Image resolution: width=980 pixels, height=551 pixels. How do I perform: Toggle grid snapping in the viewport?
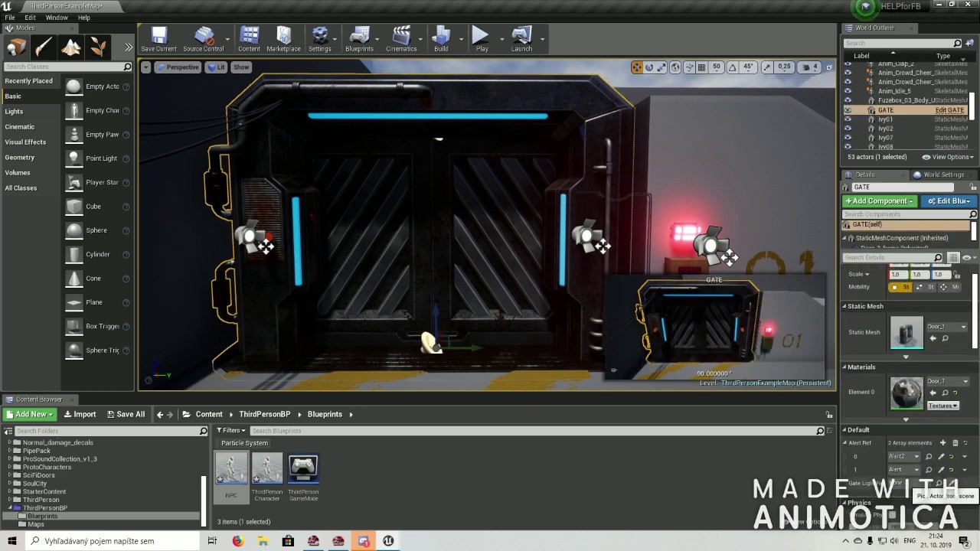tap(701, 67)
